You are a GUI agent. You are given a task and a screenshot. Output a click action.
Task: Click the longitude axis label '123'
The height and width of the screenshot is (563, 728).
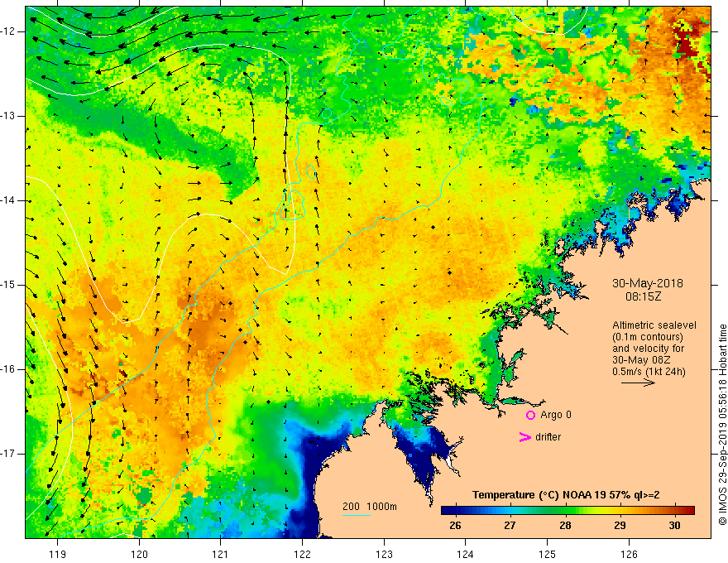point(384,554)
